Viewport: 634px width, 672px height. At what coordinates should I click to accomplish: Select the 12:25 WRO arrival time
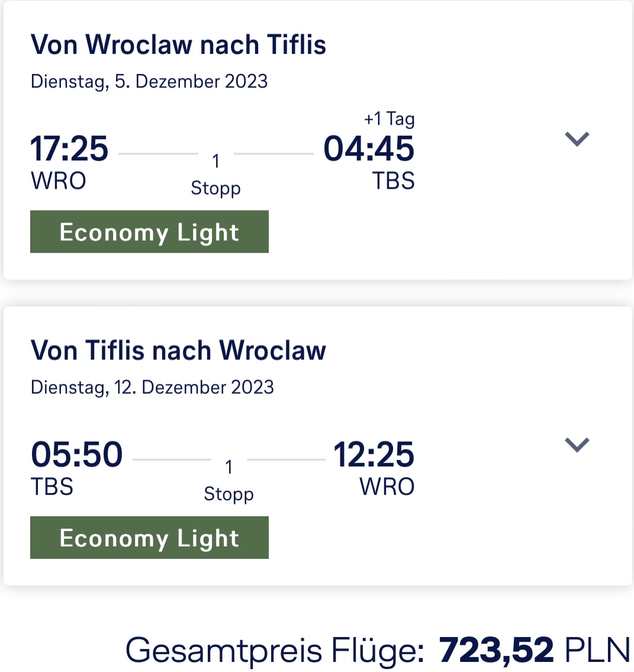[374, 454]
